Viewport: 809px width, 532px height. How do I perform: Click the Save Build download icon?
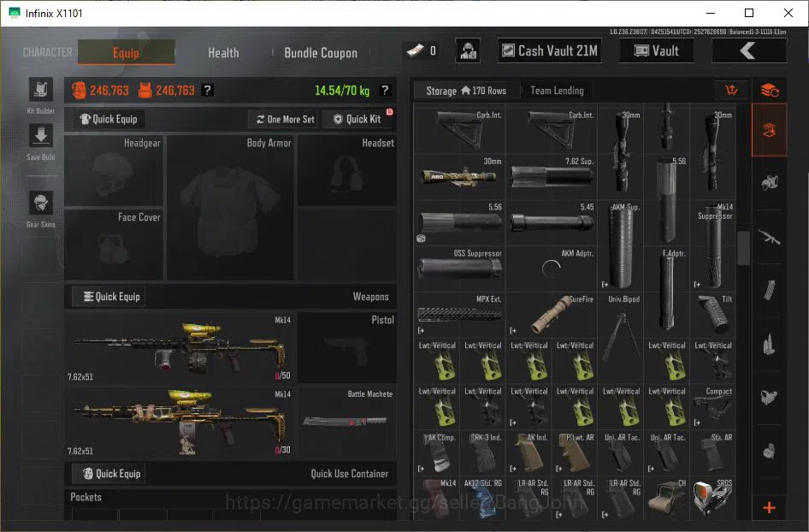pyautogui.click(x=41, y=136)
